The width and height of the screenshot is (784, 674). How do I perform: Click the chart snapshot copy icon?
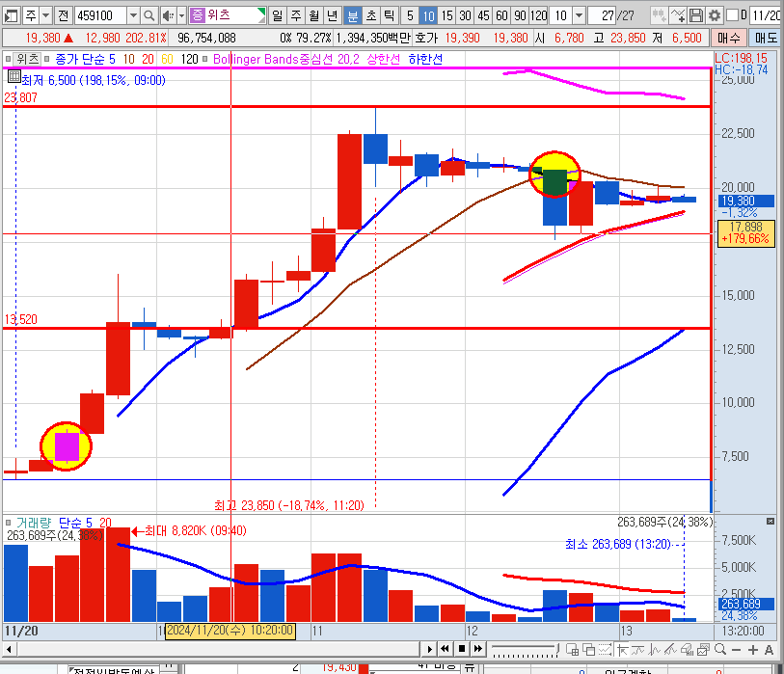(704, 650)
